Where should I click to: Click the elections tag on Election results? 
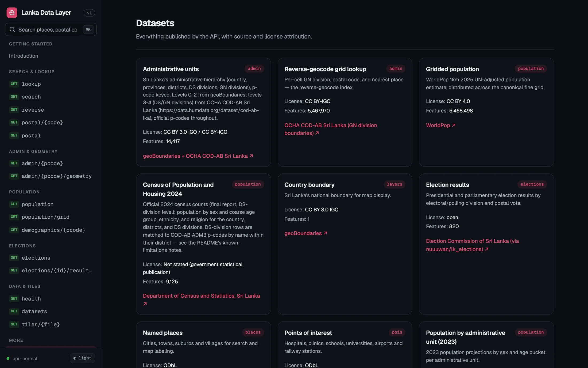(x=532, y=184)
